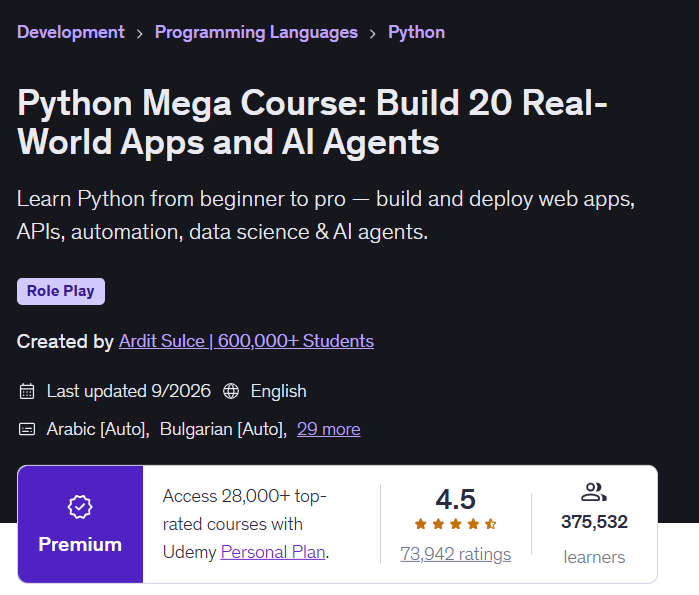Screen dimensions: 699x595
Task: Click chevron after Development breadcrumb
Action: pos(140,34)
